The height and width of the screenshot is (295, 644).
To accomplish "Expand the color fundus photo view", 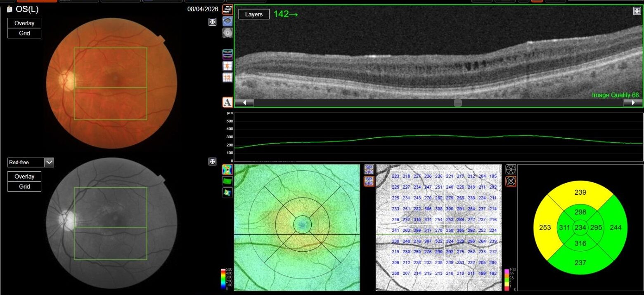I will [x=213, y=22].
